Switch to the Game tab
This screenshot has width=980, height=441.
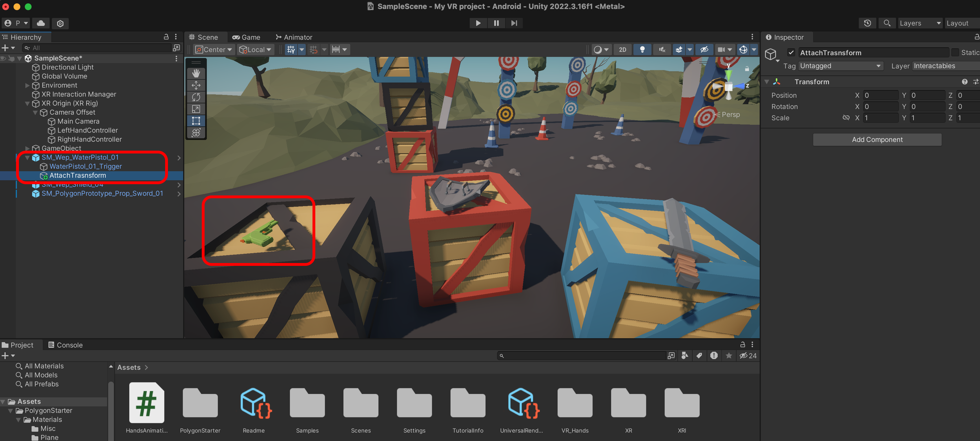coord(247,37)
